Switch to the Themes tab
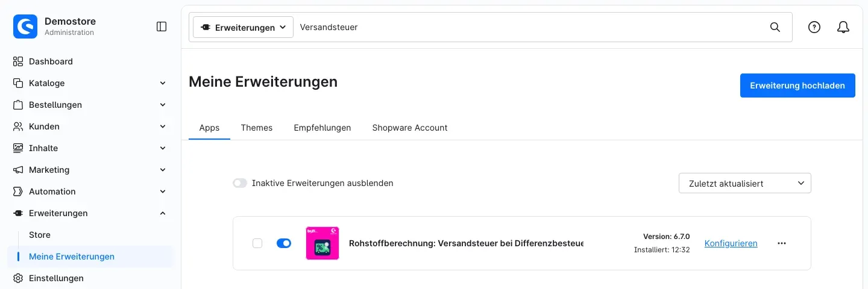 coord(257,128)
